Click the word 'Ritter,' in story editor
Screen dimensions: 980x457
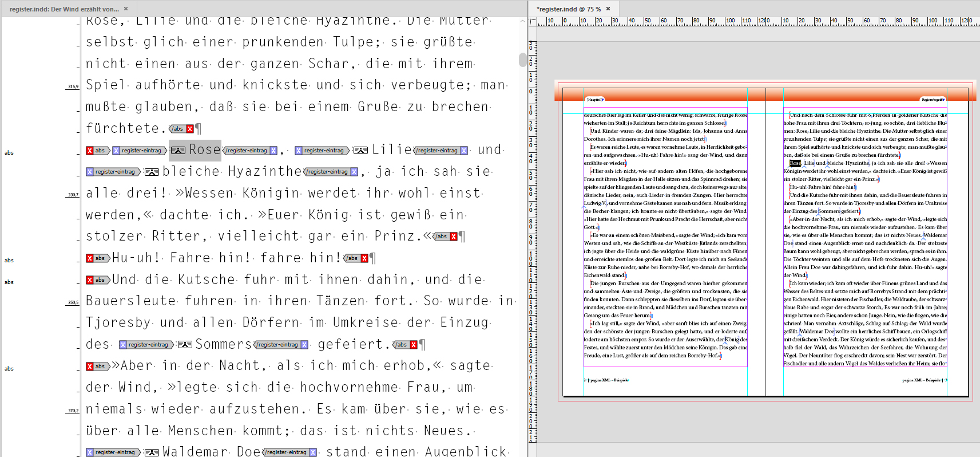click(x=176, y=237)
